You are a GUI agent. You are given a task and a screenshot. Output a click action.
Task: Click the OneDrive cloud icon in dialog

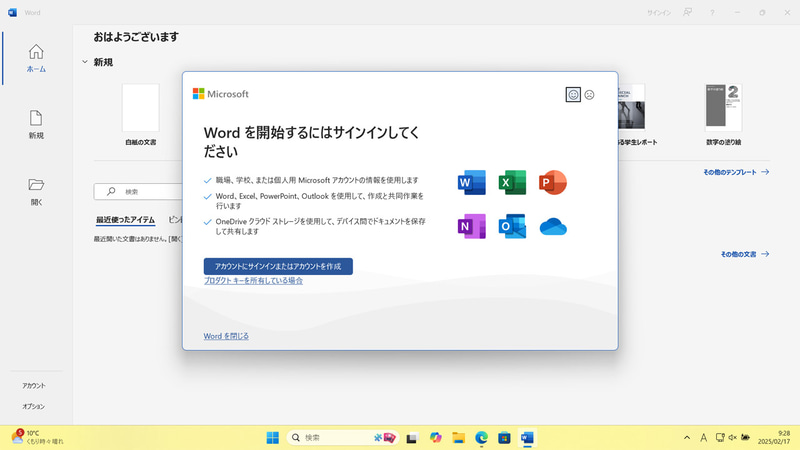click(553, 227)
